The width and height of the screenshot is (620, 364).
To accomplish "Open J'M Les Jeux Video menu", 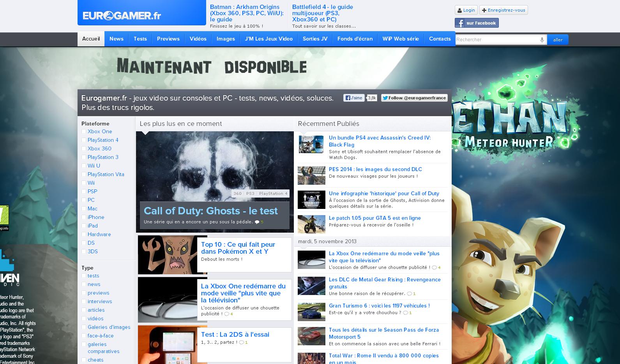I will tap(269, 39).
